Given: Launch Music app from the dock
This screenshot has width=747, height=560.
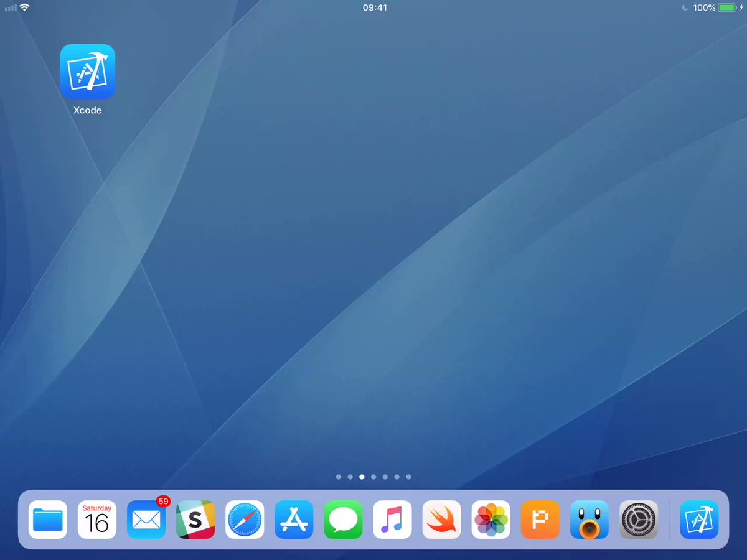Looking at the screenshot, I should [x=392, y=520].
